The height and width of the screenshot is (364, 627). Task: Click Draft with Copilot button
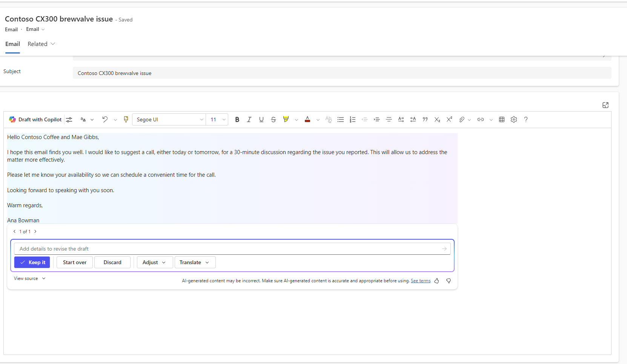coord(35,119)
